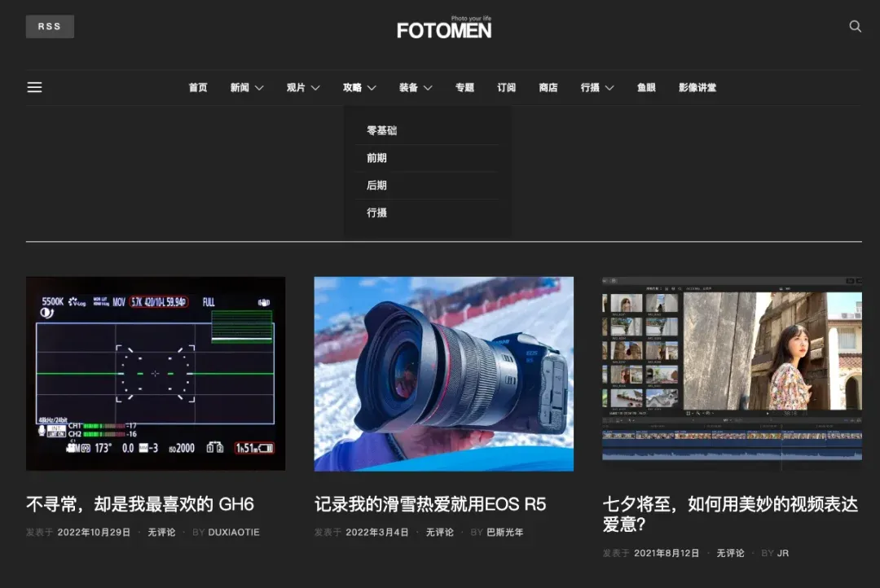Open article 记录我的滑雪热爱就用EOS R5
The image size is (880, 588).
coord(430,504)
